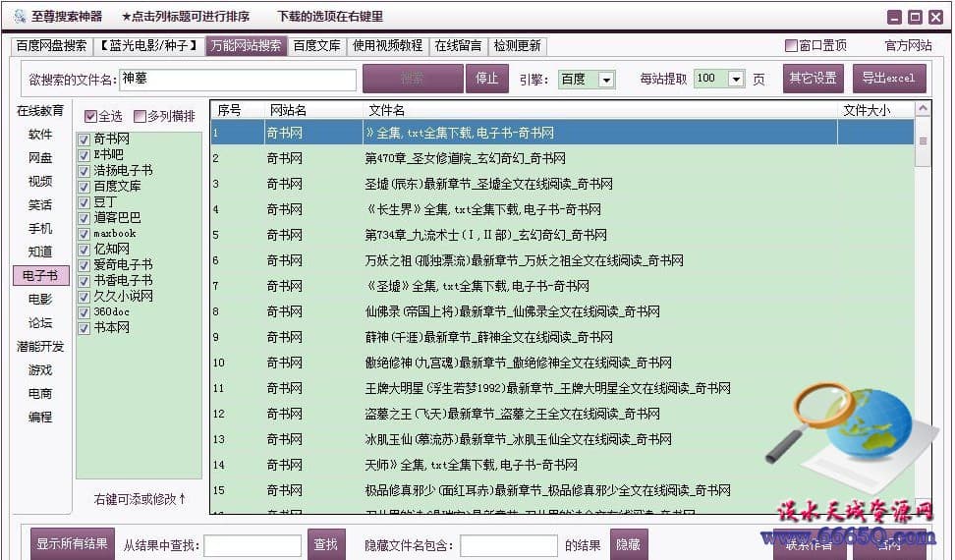955x560 pixels.
Task: Uncheck the 360doc site checkbox
Action: coord(84,312)
